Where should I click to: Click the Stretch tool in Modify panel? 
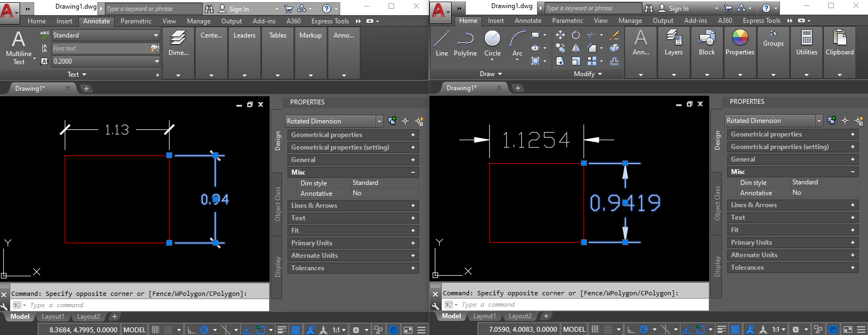(x=560, y=61)
